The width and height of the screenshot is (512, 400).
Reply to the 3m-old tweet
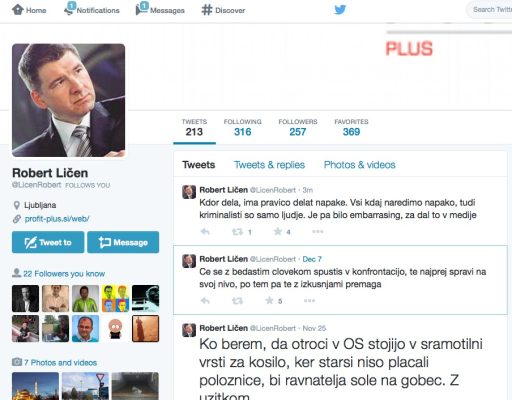click(205, 231)
